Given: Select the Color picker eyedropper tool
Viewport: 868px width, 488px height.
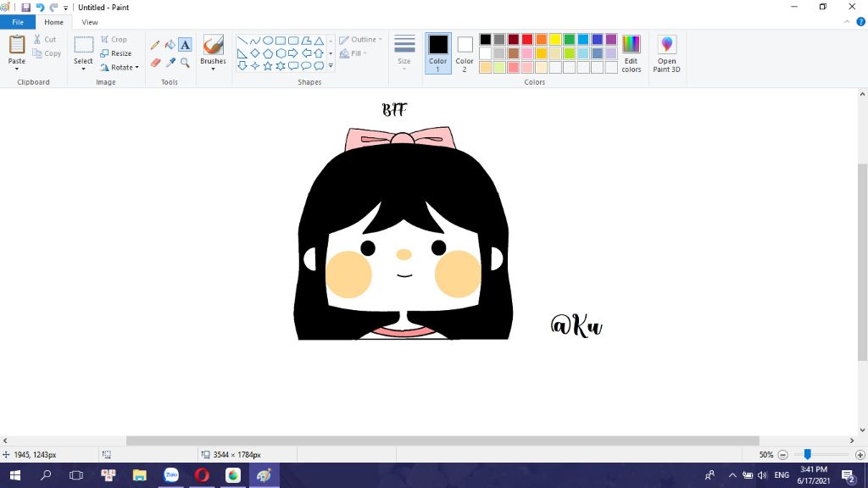Looking at the screenshot, I should coord(170,63).
